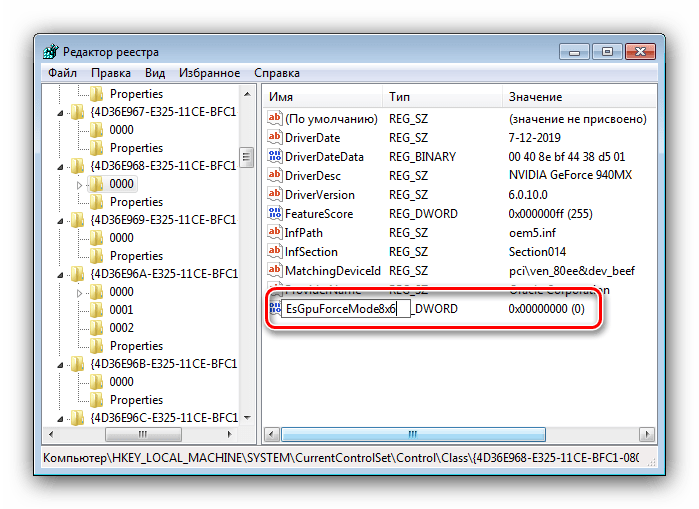The height and width of the screenshot is (509, 699).
Task: Collapse the {4D36E96B-E325-11CE-BFC1 key
Action: [x=60, y=365]
